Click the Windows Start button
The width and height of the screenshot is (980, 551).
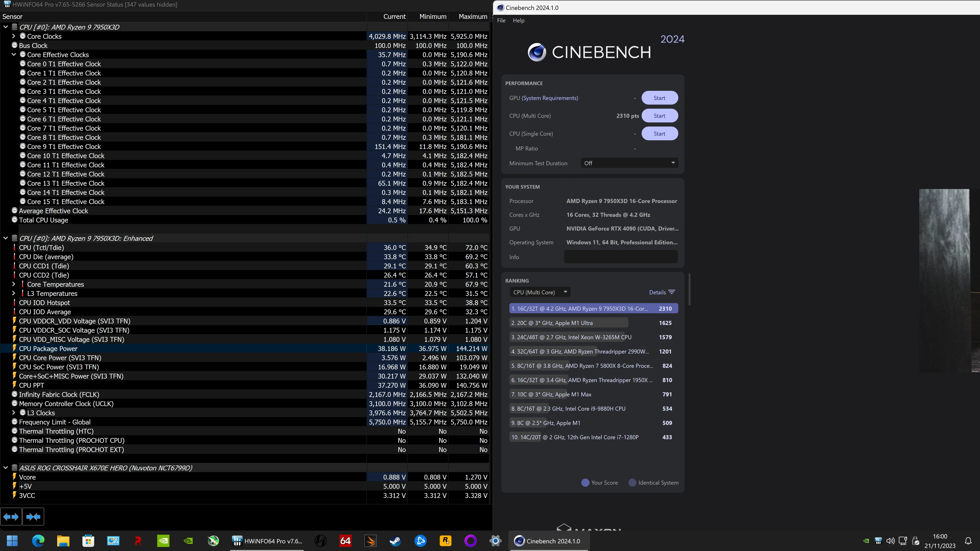pos(13,541)
